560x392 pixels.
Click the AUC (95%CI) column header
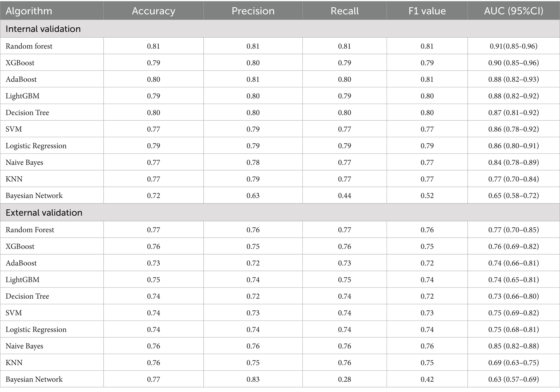[513, 11]
